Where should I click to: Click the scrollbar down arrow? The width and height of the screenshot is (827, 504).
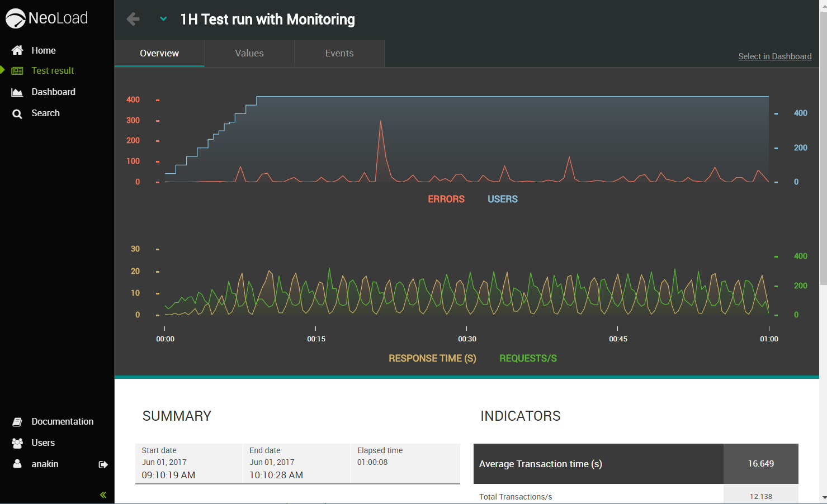(x=823, y=498)
